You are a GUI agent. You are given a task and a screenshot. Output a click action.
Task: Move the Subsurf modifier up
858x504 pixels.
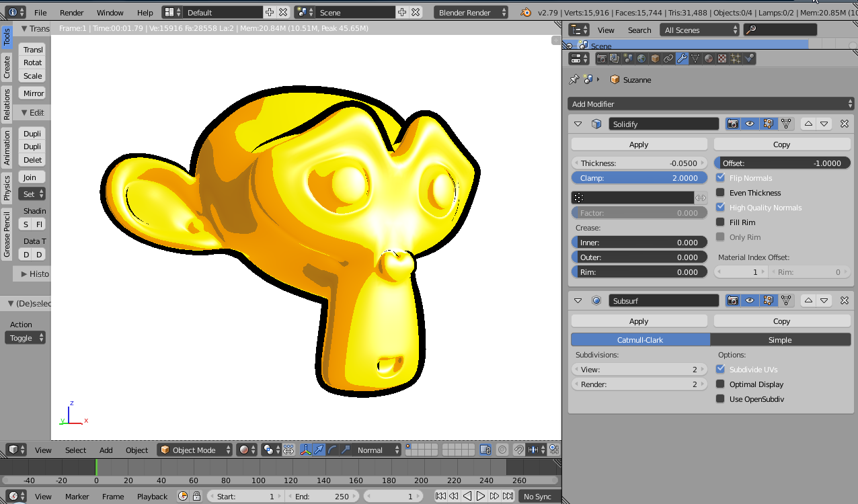[808, 300]
